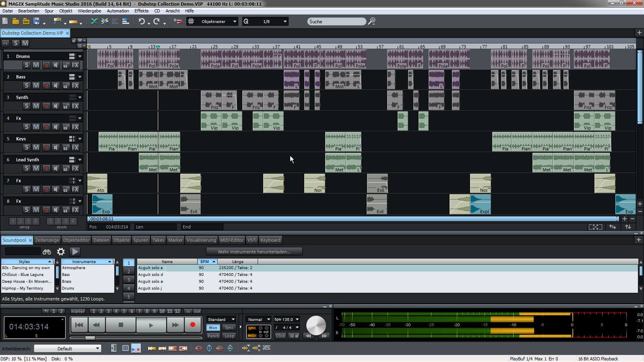The image size is (644, 362).
Task: Click the undo arrow icon
Action: [x=142, y=22]
